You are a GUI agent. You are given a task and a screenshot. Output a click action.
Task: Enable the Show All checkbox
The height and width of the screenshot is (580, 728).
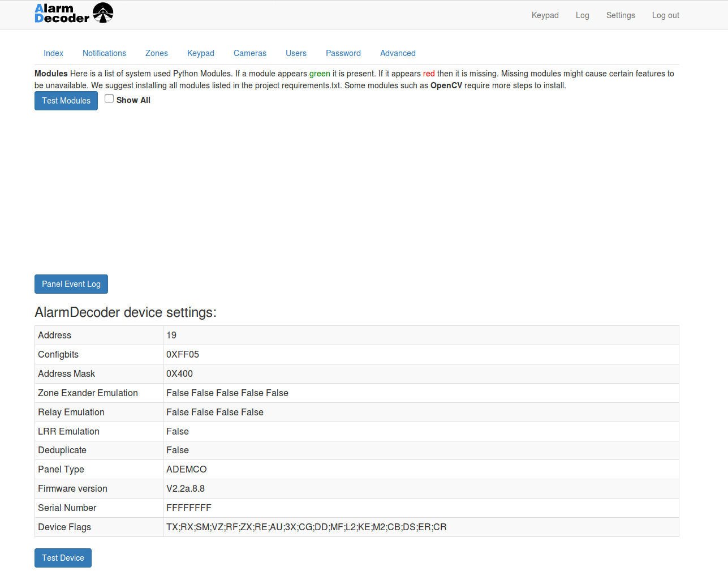109,98
